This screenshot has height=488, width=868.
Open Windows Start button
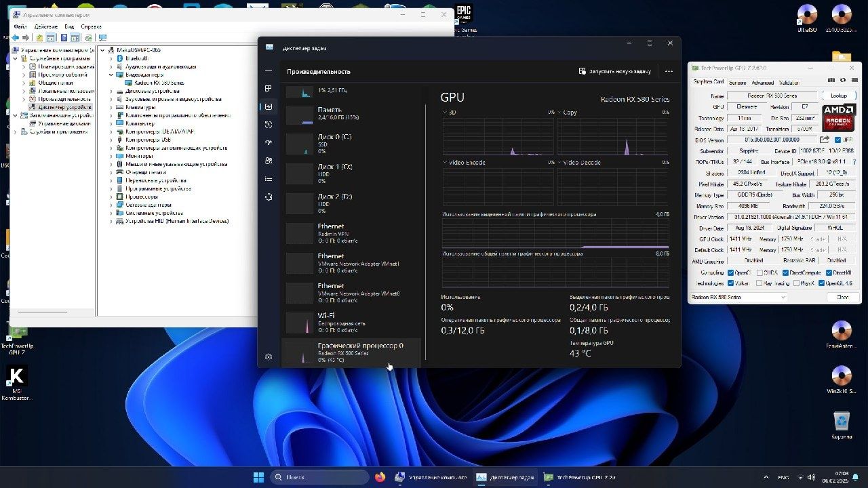pos(258,477)
